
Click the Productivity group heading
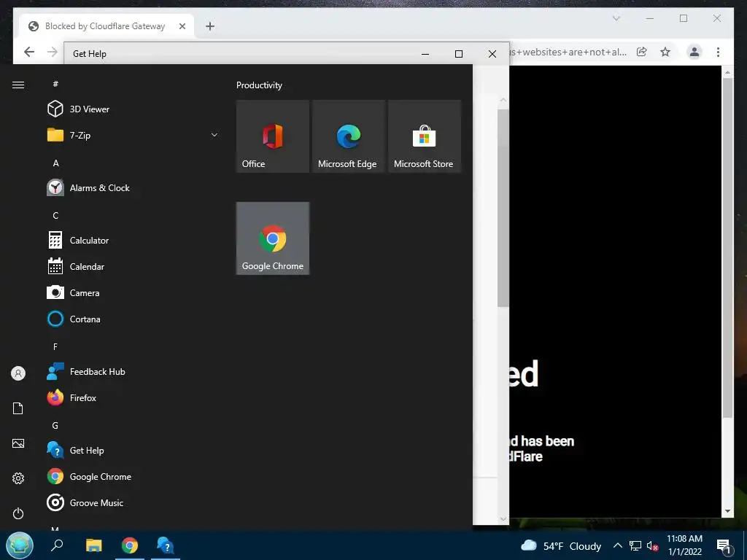(259, 85)
